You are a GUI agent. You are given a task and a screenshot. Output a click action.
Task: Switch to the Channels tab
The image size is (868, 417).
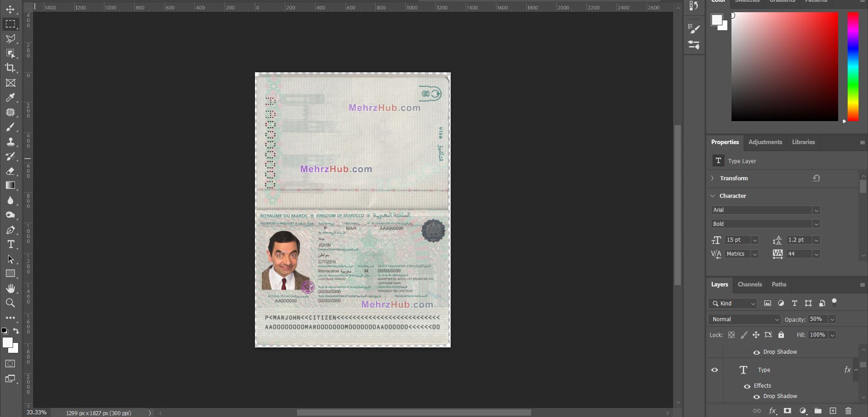pos(750,284)
